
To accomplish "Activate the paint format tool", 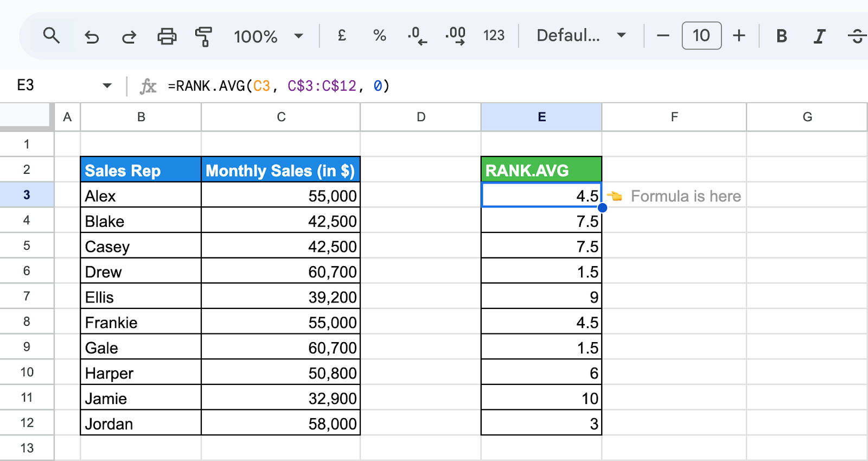I will click(x=203, y=36).
